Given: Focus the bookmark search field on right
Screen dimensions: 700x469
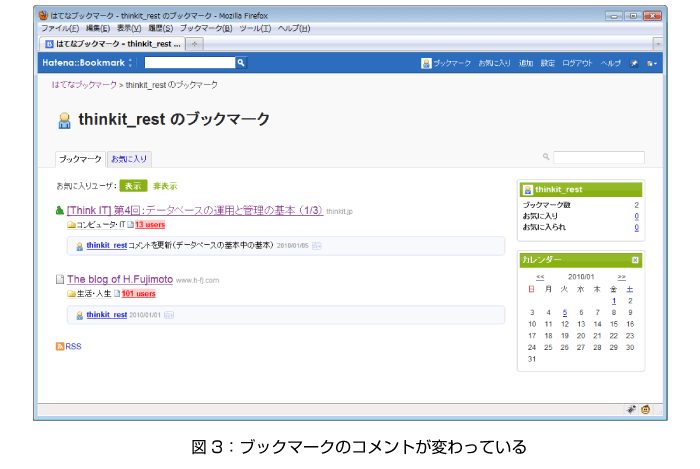Looking at the screenshot, I should click(599, 157).
